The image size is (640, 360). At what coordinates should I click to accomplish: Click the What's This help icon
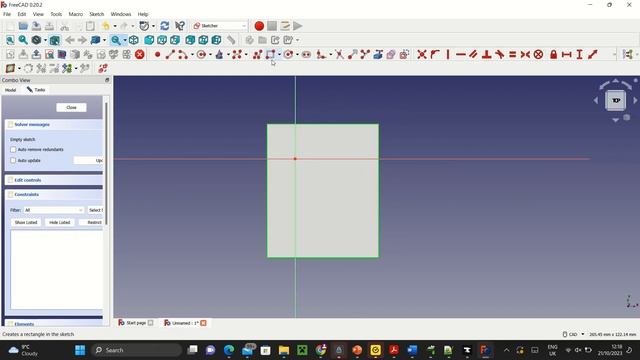click(x=180, y=26)
